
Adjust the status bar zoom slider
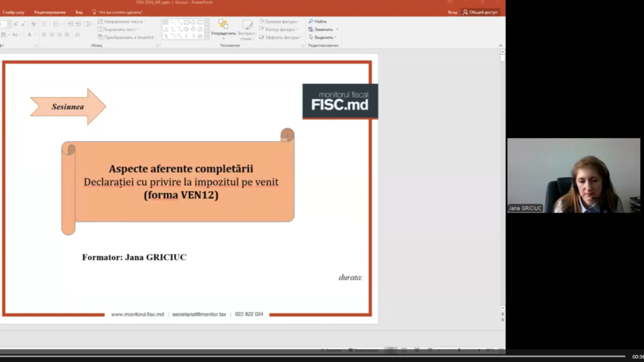tap(459, 350)
